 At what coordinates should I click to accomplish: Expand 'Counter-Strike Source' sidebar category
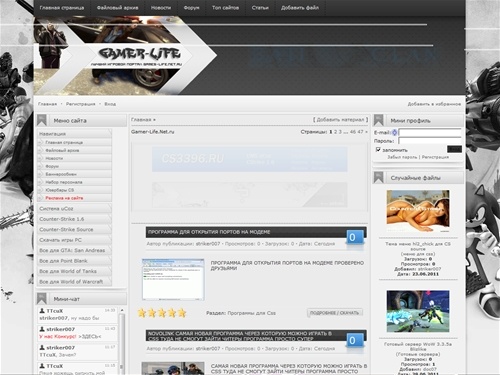pos(75,229)
